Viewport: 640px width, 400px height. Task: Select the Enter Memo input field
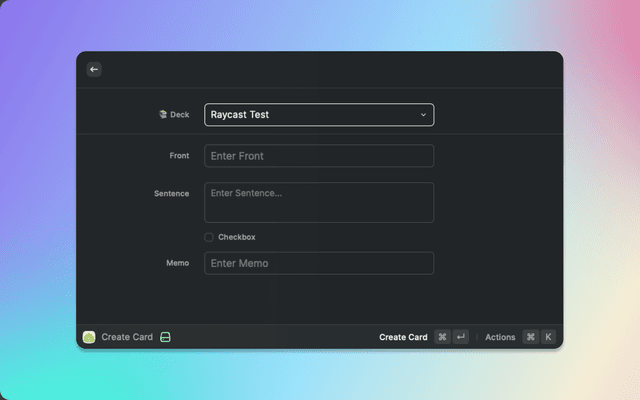tap(319, 263)
